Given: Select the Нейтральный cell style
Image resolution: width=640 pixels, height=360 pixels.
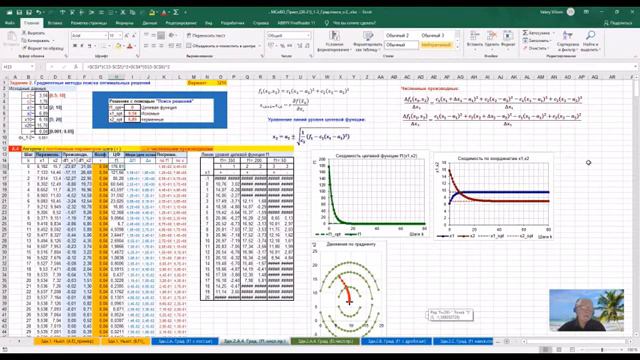Looking at the screenshot, I should tap(436, 45).
